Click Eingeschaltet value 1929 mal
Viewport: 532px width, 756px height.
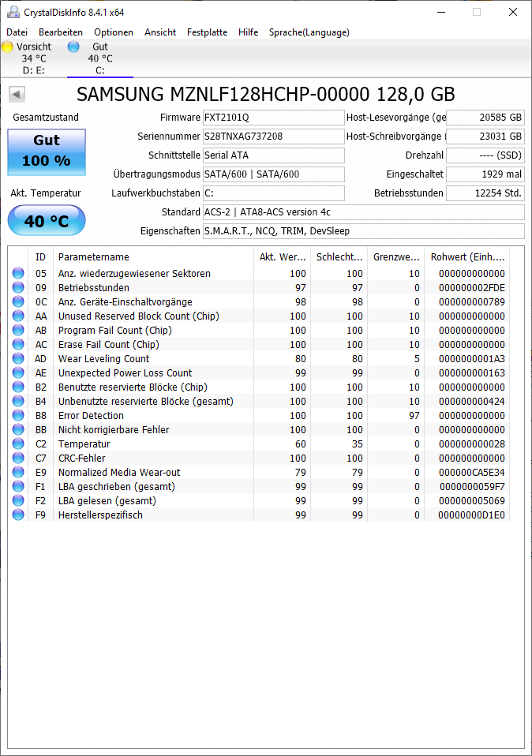(x=485, y=174)
